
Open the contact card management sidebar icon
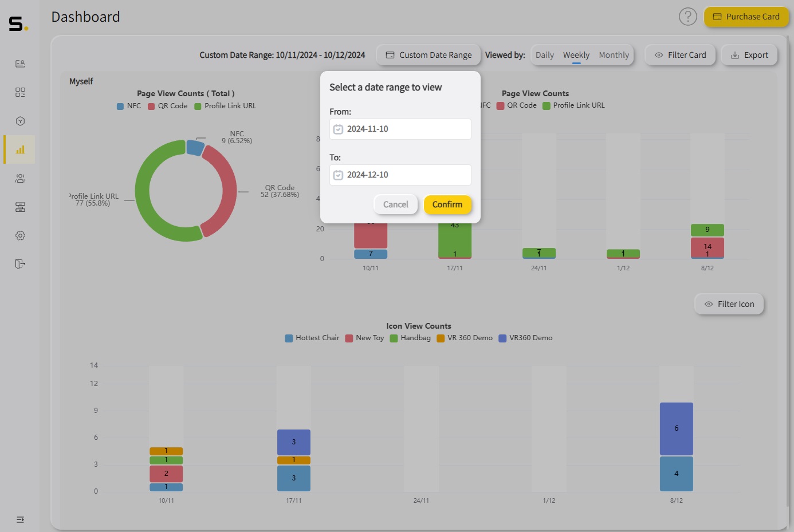click(20, 64)
